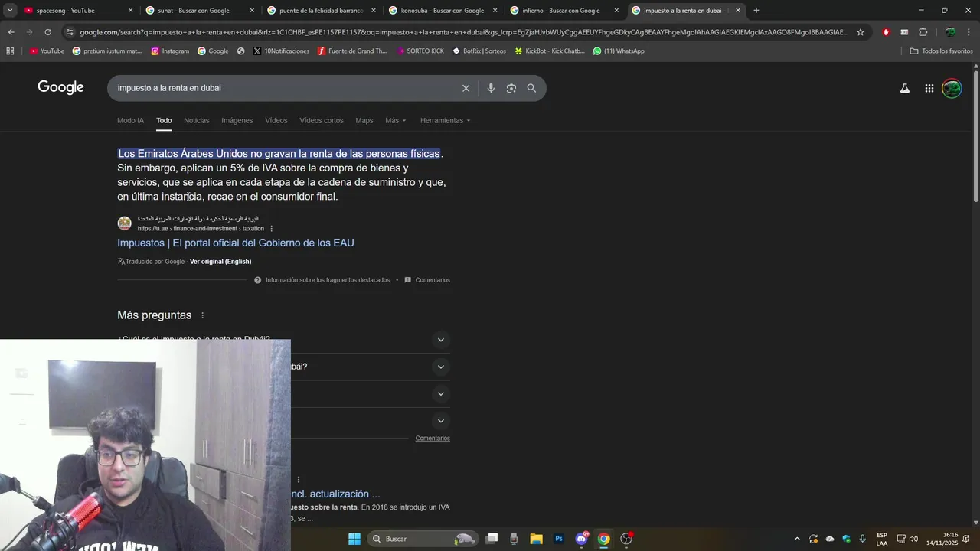Screen dimensions: 980x551
Task: Select the Noticias results tab
Action: click(x=196, y=120)
